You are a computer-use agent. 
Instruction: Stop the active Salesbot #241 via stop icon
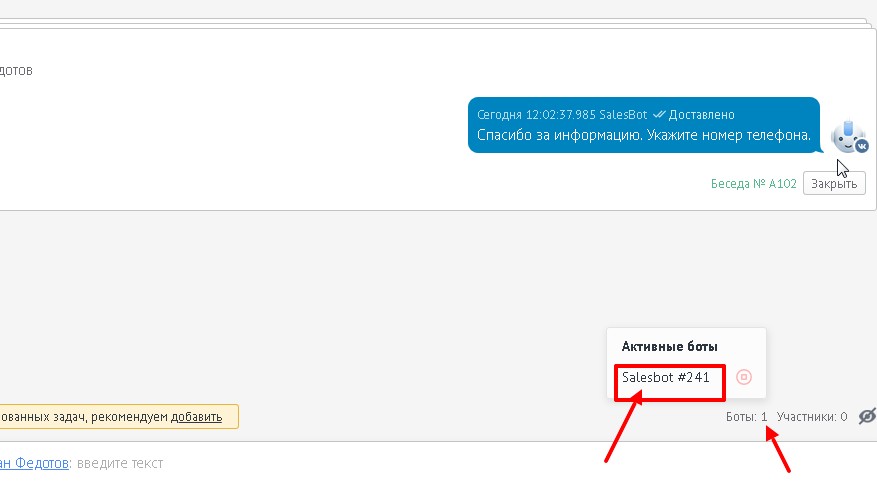[x=743, y=377]
